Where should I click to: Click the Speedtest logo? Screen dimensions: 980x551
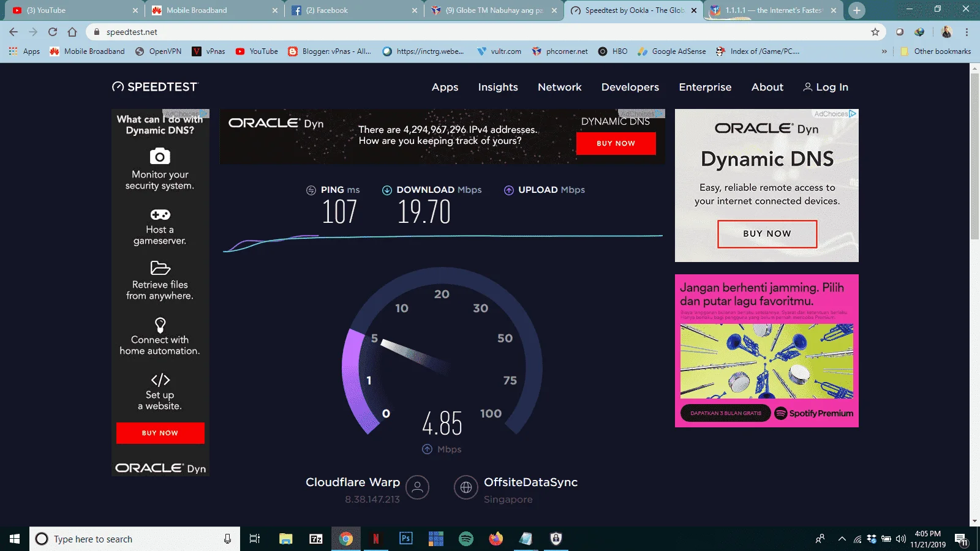pyautogui.click(x=155, y=87)
